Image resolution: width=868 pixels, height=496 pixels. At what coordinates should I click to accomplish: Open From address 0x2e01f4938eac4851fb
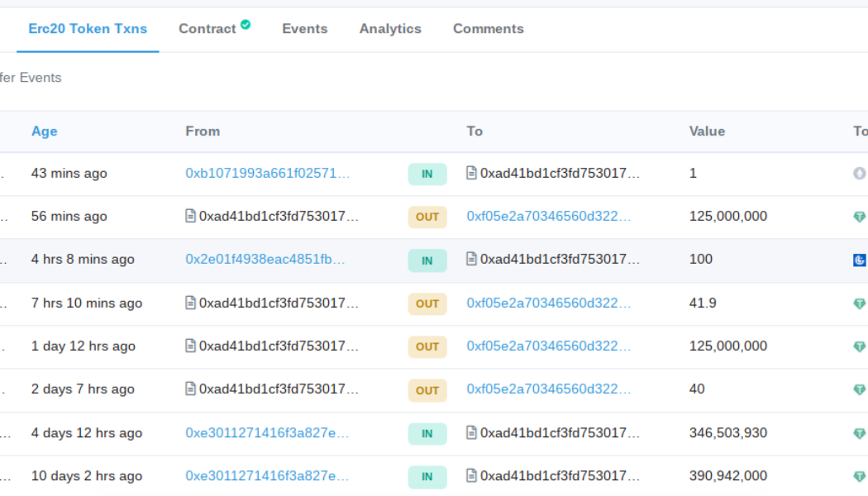(x=265, y=260)
